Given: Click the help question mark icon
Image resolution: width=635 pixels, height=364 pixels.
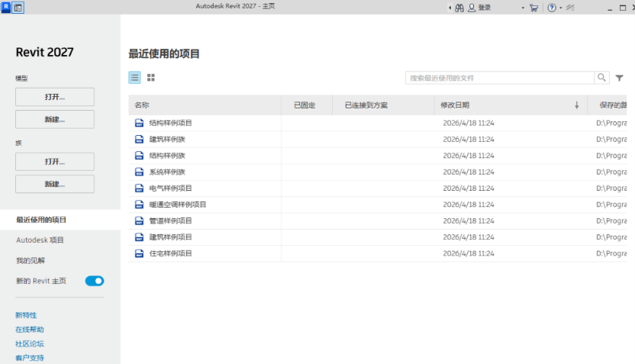Looking at the screenshot, I should 552,7.
